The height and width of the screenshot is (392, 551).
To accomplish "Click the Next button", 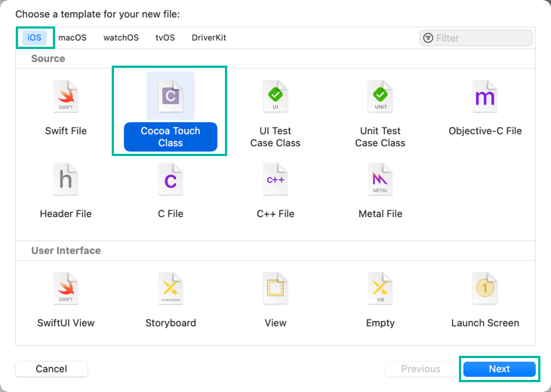I will pos(500,369).
